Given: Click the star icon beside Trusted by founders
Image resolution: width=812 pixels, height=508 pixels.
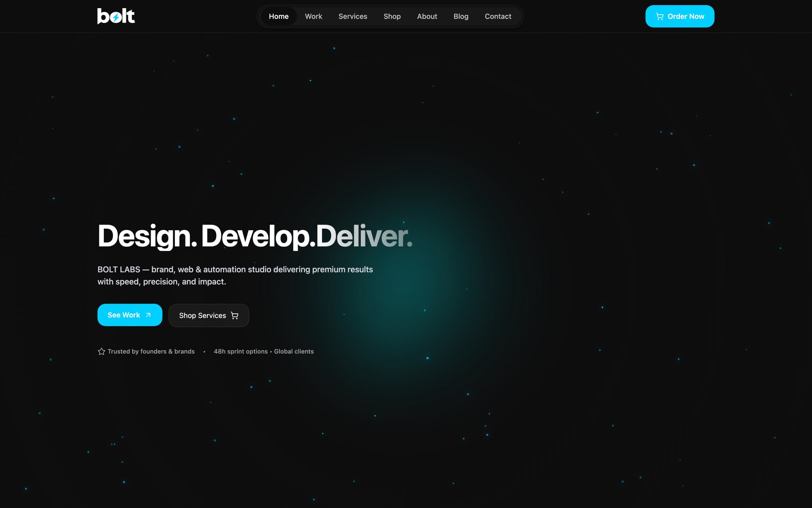Looking at the screenshot, I should click(101, 352).
